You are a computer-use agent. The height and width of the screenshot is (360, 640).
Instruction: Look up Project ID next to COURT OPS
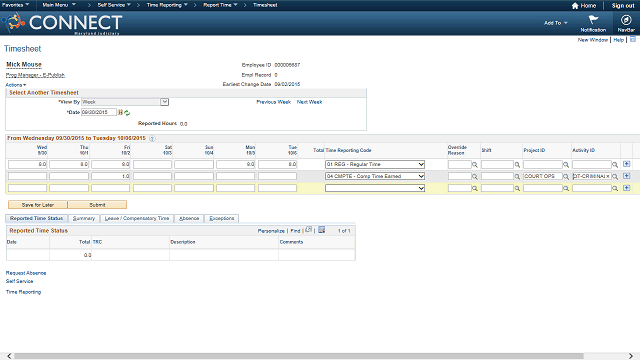566,177
